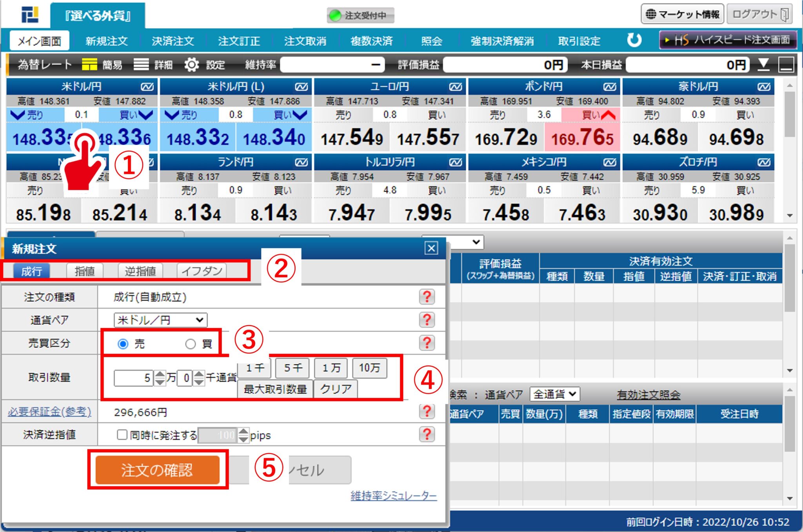This screenshot has width=803, height=532.
Task: Switch to 簡易 rate view icon
Action: pos(89,65)
